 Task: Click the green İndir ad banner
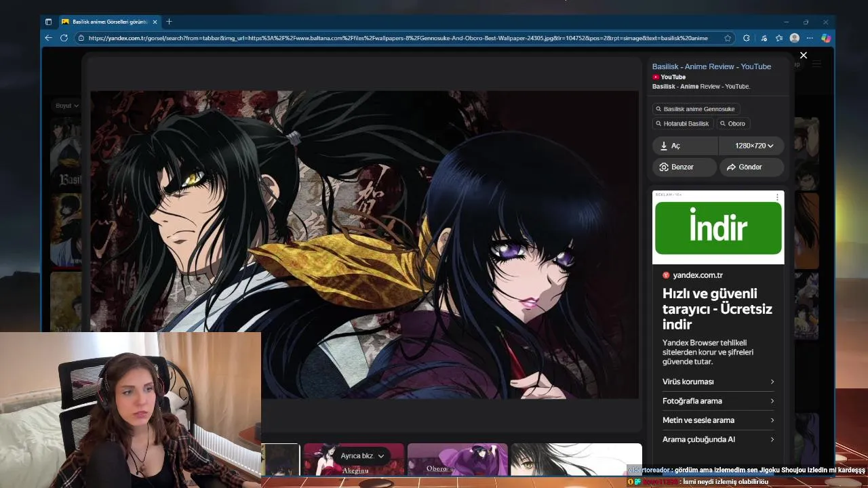tap(718, 228)
